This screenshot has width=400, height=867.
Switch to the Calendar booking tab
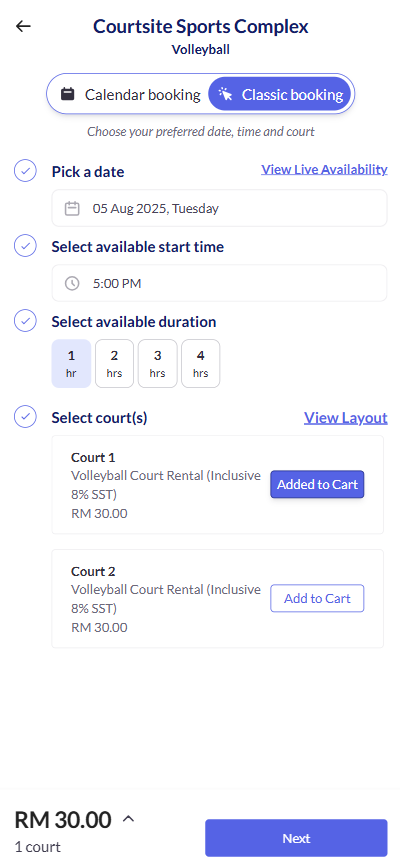pyautogui.click(x=129, y=95)
